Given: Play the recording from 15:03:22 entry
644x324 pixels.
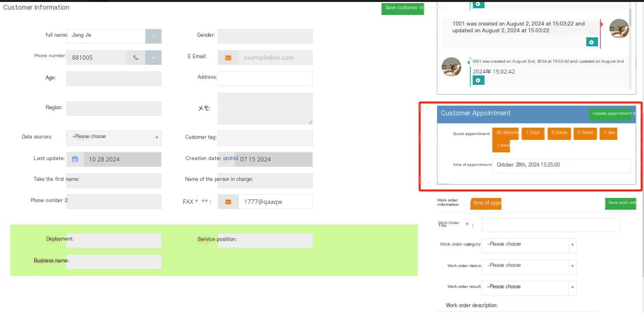Looking at the screenshot, I should [x=592, y=42].
